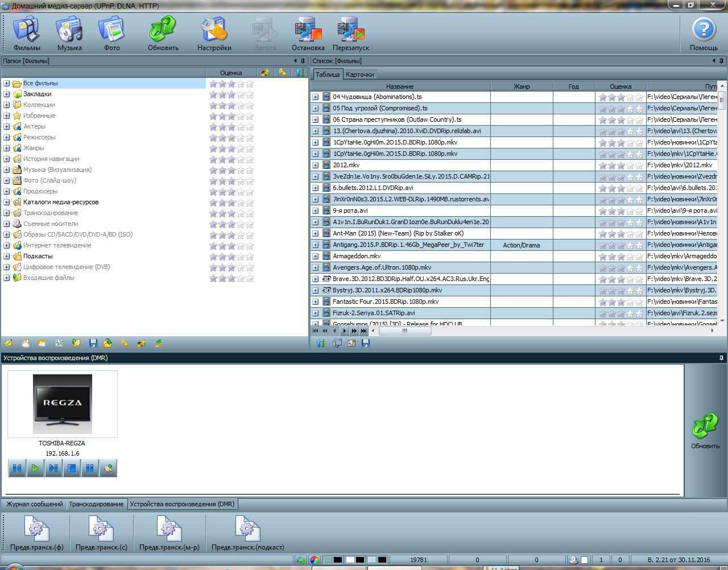The width and height of the screenshot is (728, 570).
Task: Restart the server with Перезапуск icon
Action: click(350, 34)
